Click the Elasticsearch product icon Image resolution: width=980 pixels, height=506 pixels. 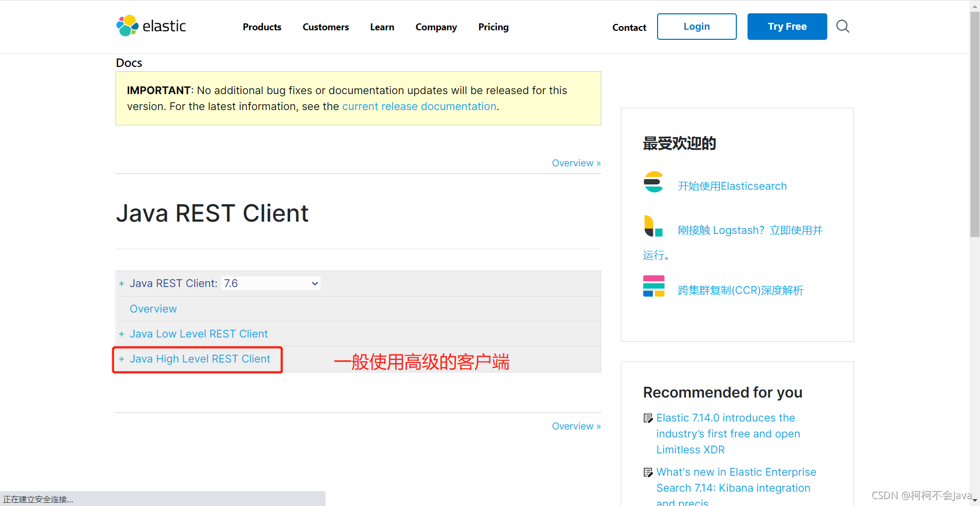(x=653, y=182)
